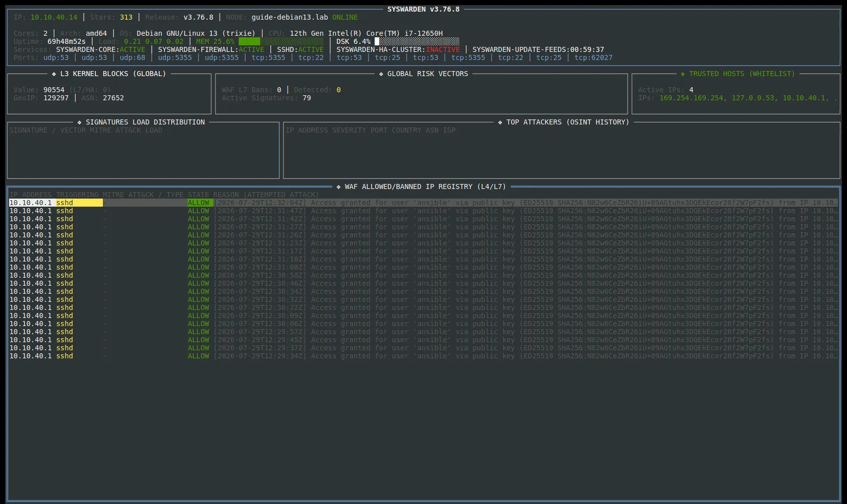Select the registry row timestamped 12:30:09Z
This screenshot has height=504, width=847.
click(x=423, y=316)
